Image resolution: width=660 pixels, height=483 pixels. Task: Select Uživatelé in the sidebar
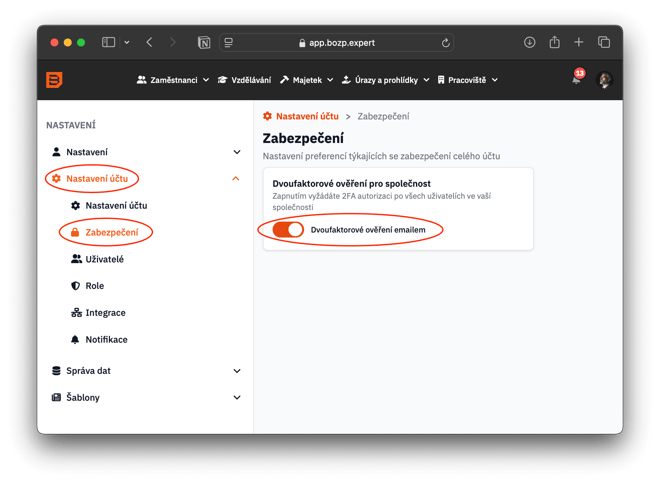(104, 259)
